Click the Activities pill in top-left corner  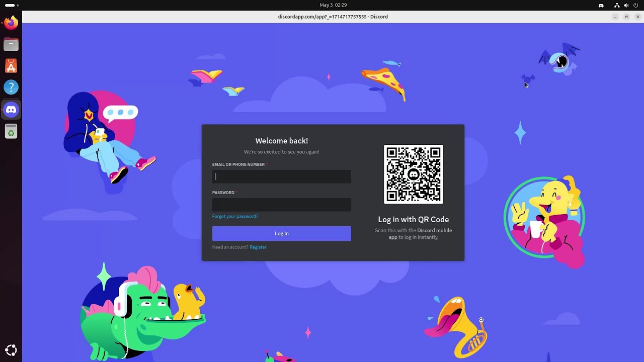click(x=12, y=5)
